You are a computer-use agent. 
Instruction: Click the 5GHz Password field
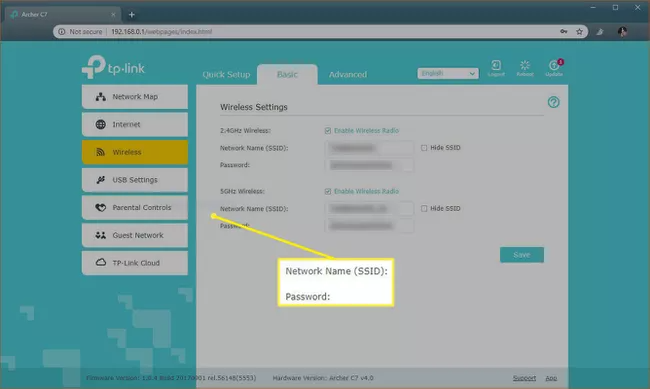coord(369,226)
